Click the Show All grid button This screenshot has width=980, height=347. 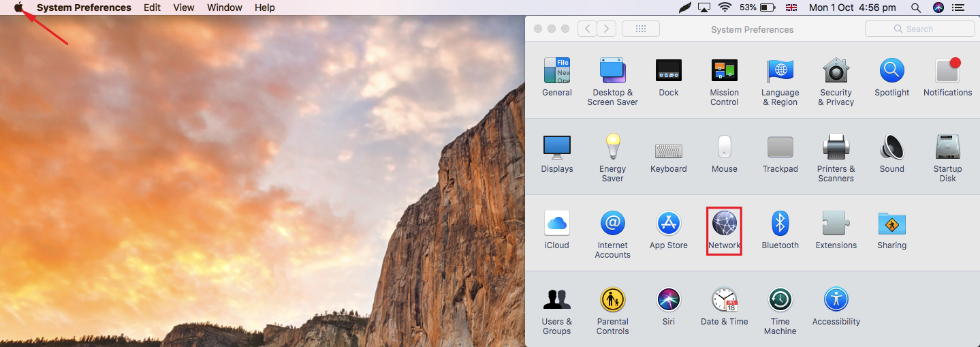point(640,29)
